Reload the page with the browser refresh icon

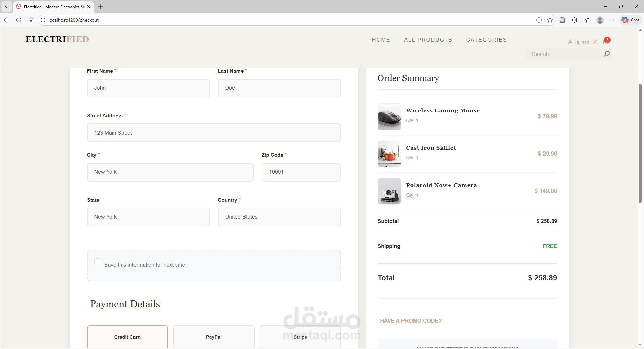19,20
